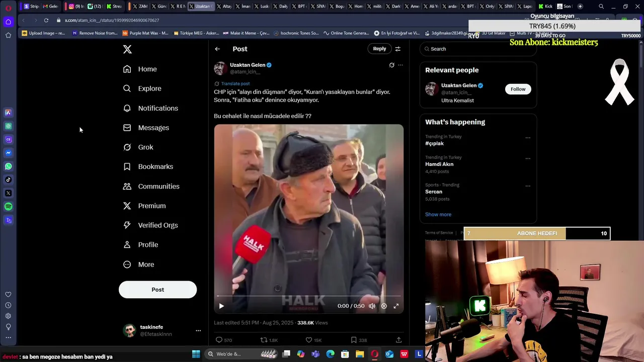Open the Make it Meme bookmark
Viewport: 644px width, 362px height.
click(246, 33)
